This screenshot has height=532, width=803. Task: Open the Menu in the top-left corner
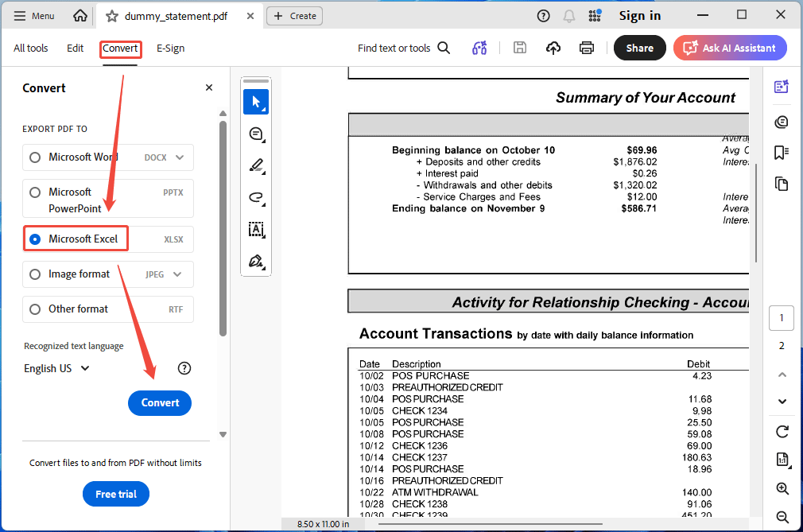33,15
